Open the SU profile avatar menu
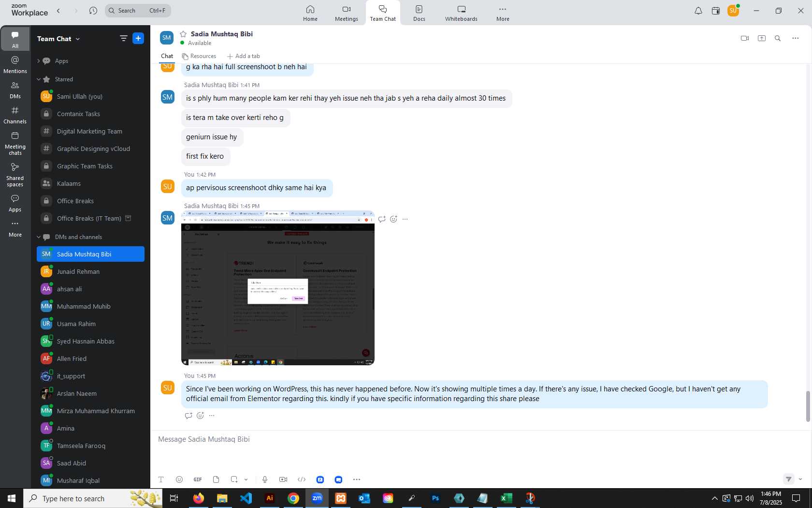This screenshot has width=812, height=508. pyautogui.click(x=733, y=10)
